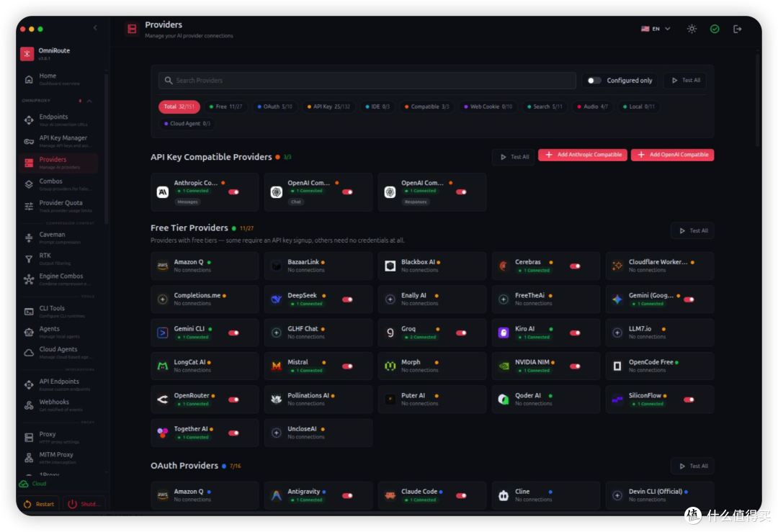This screenshot has height=532, width=778.
Task: Click the Shutdown button
Action: [84, 504]
